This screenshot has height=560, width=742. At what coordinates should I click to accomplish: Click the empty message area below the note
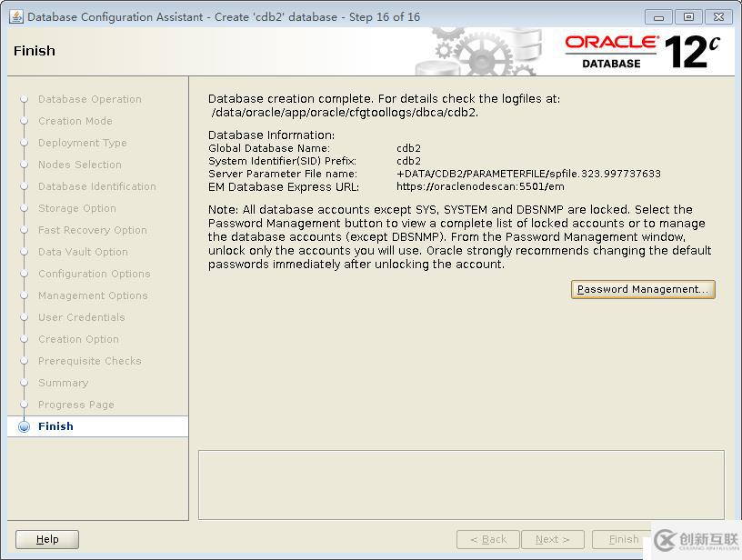coord(461,485)
